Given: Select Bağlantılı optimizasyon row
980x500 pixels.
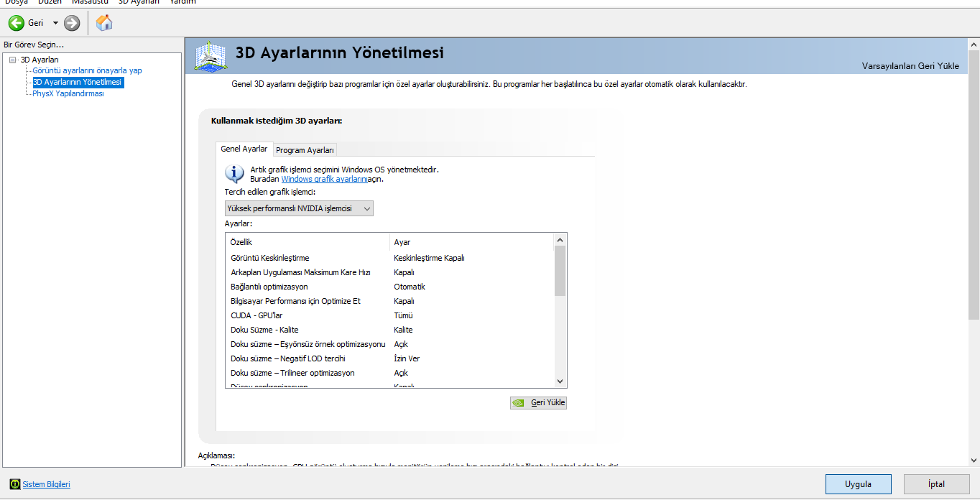Looking at the screenshot, I should (389, 287).
